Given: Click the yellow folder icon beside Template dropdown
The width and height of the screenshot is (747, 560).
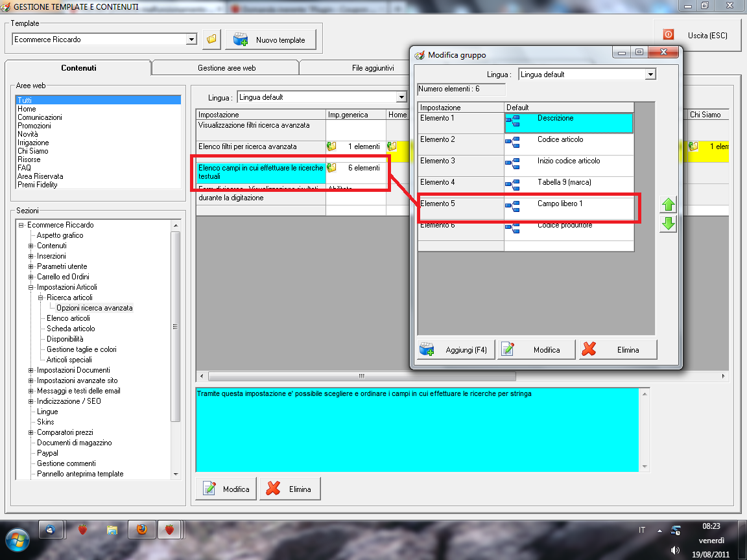Looking at the screenshot, I should 211,39.
